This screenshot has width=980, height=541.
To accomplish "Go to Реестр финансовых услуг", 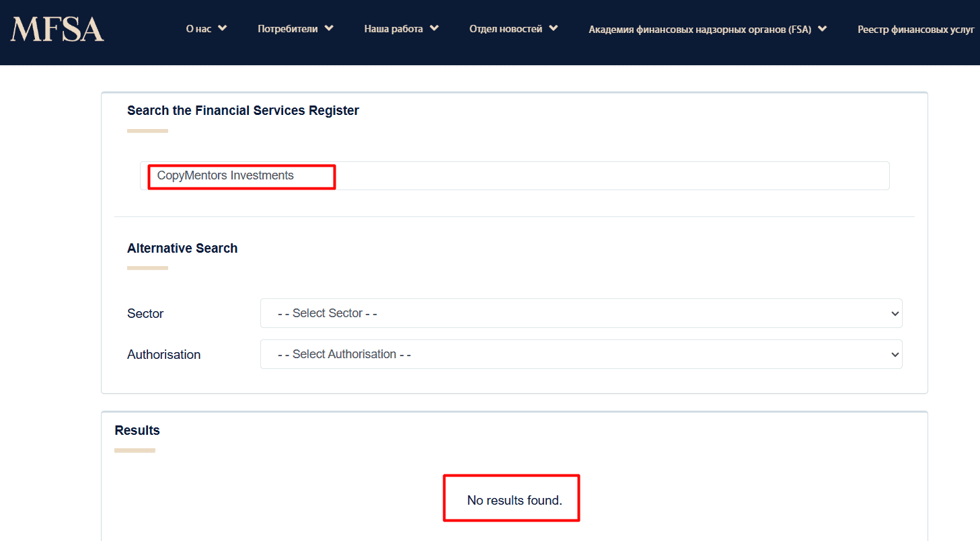I will [916, 30].
